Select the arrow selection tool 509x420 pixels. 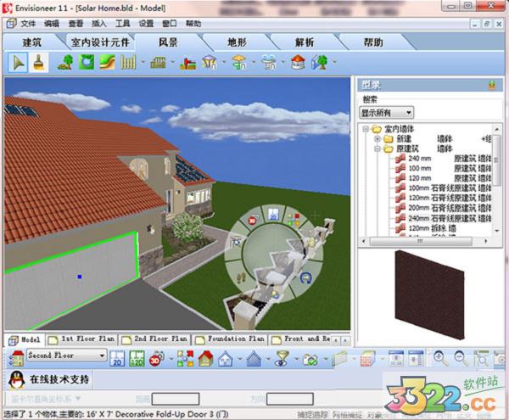tap(18, 63)
